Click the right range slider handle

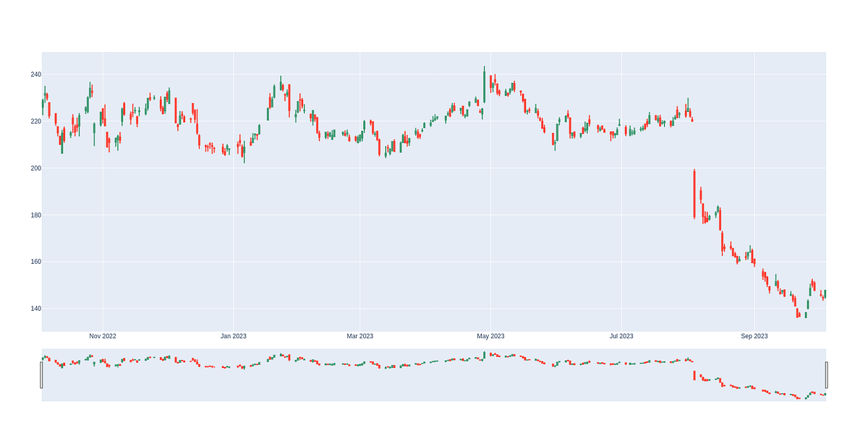click(x=825, y=373)
